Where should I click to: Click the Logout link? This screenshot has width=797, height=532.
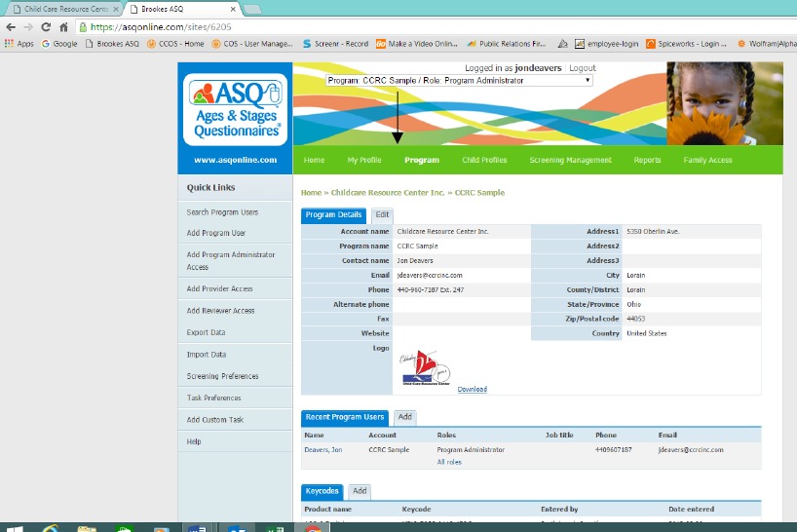[x=582, y=68]
